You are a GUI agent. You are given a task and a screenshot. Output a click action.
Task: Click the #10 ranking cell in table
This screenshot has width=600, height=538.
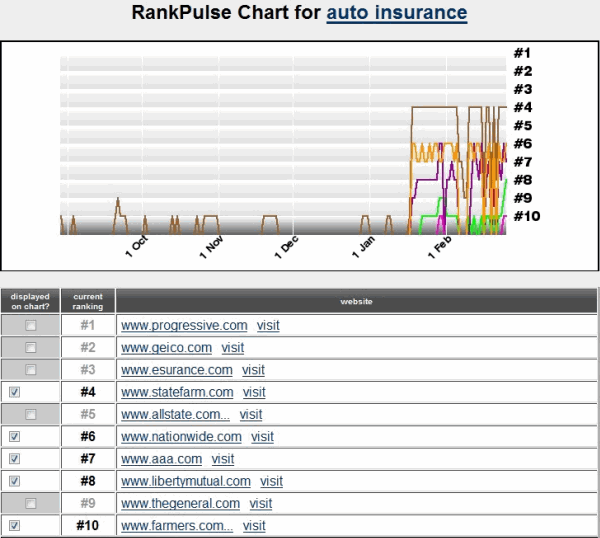tap(88, 525)
